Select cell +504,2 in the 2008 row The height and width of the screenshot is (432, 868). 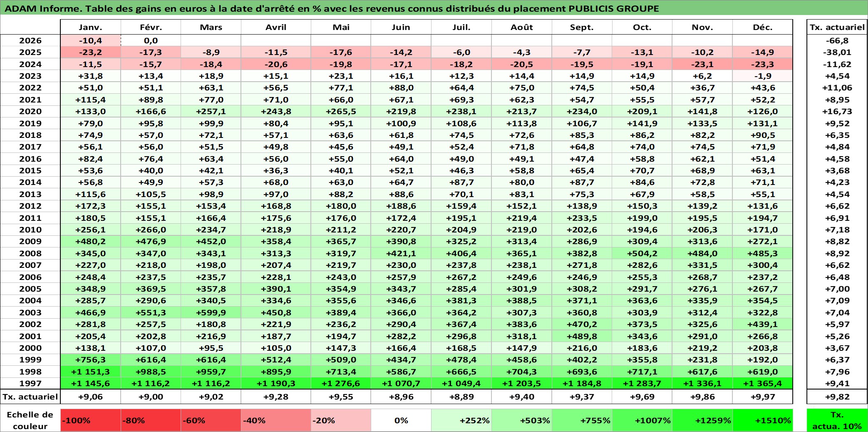pos(642,253)
